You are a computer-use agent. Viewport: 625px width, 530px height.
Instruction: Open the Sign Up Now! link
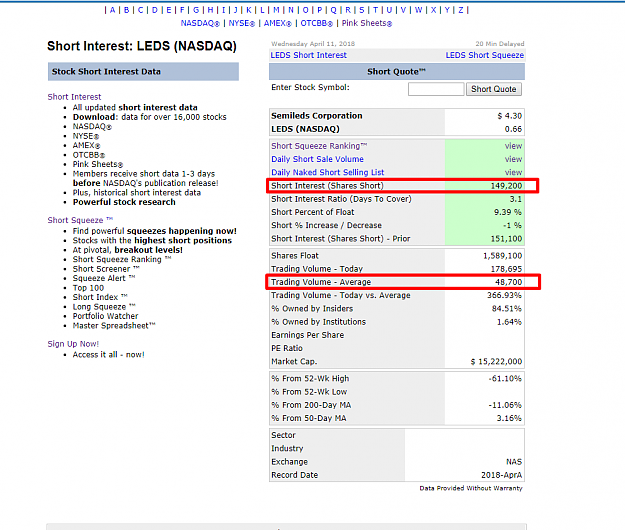(x=73, y=344)
